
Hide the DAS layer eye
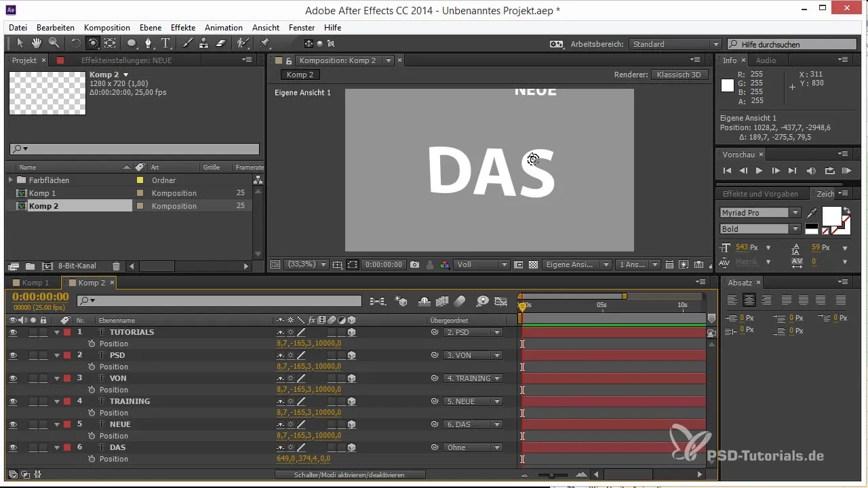[x=13, y=447]
